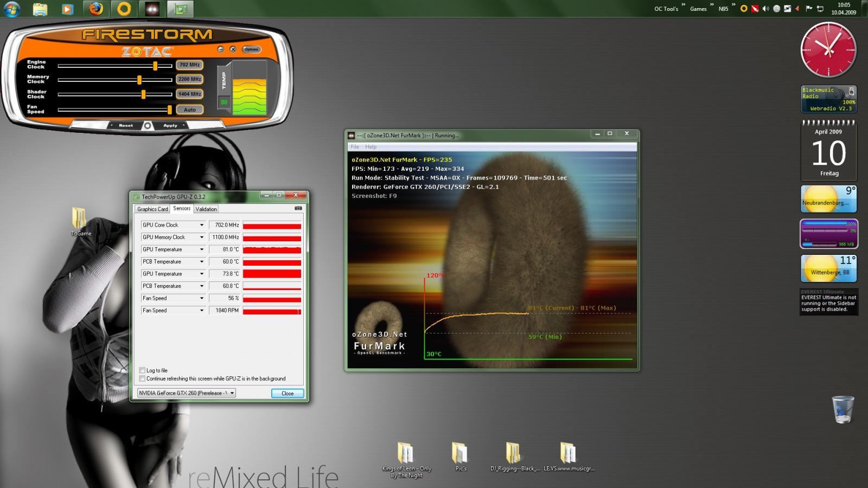
Task: Click Memory Clock slider handle
Action: click(139, 80)
